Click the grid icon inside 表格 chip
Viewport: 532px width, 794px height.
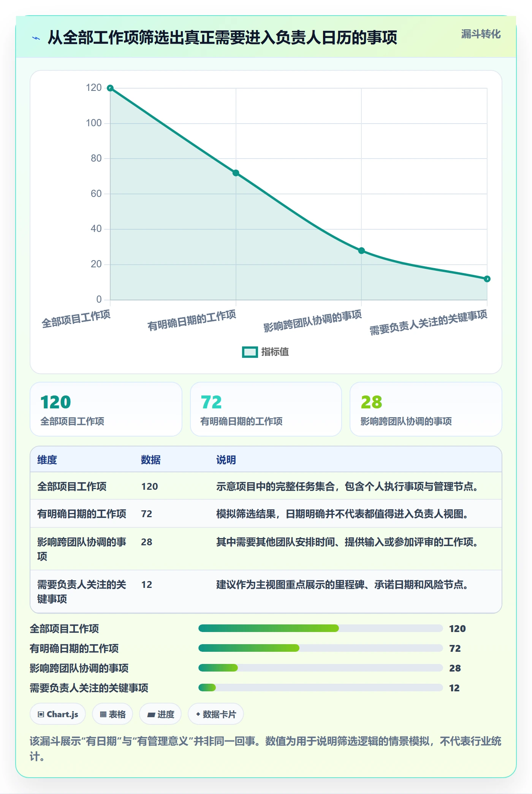(x=103, y=715)
